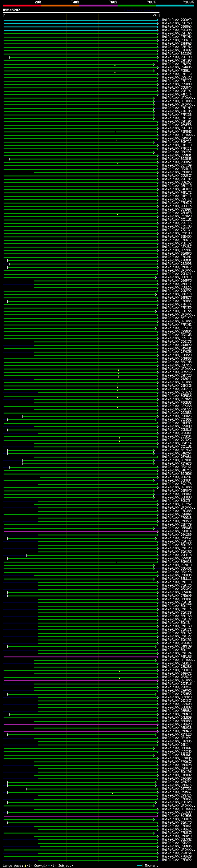Open hit UniRef100_Q8W2B7
Viewport: 197px width, 868px height.
coord(176,477)
